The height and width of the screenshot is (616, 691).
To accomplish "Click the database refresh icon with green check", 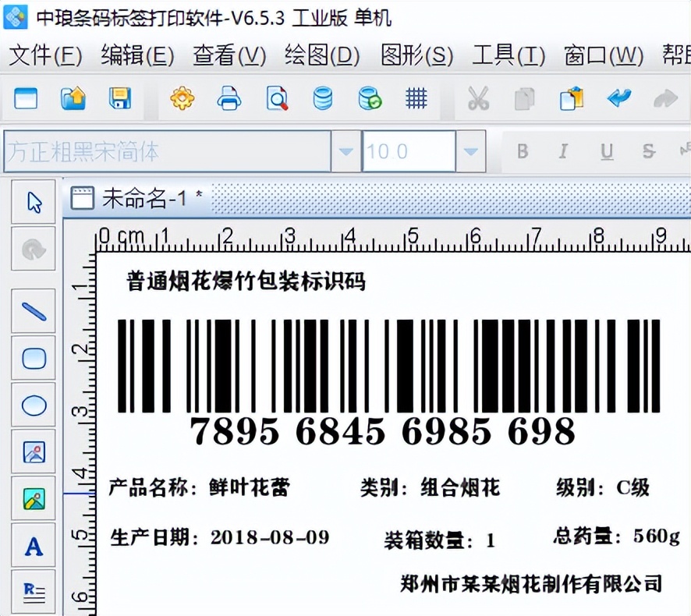I will pyautogui.click(x=370, y=97).
